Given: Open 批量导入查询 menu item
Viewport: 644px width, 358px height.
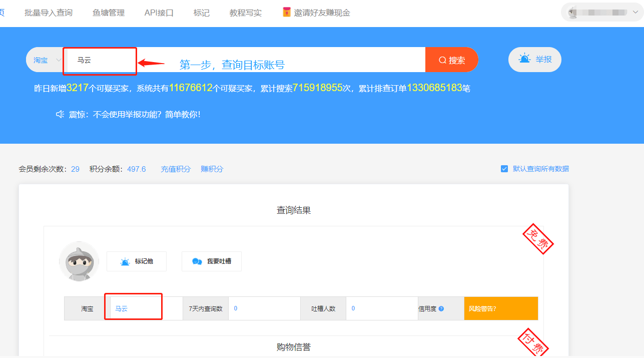Looking at the screenshot, I should coord(49,13).
